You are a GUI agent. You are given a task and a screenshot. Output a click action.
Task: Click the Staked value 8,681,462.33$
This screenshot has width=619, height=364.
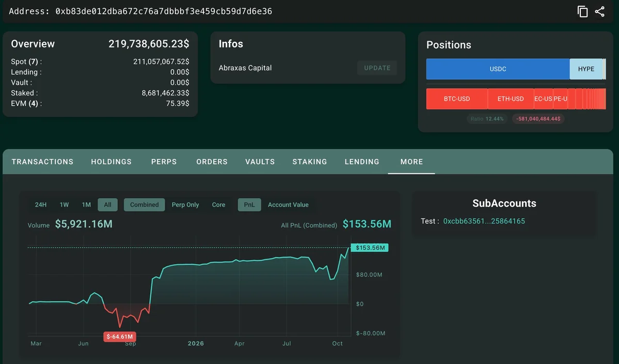point(165,93)
